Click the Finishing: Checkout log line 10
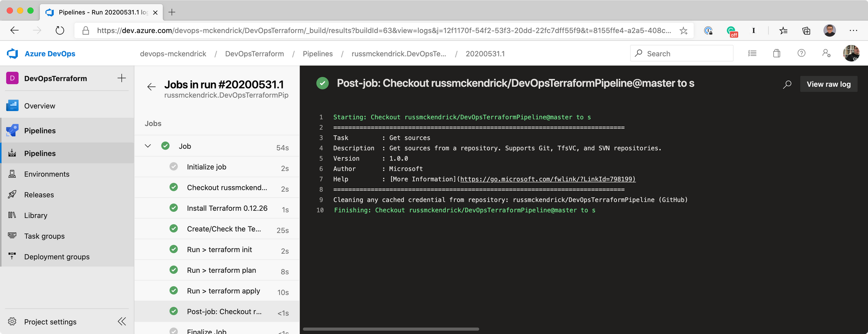The image size is (868, 334). point(464,210)
